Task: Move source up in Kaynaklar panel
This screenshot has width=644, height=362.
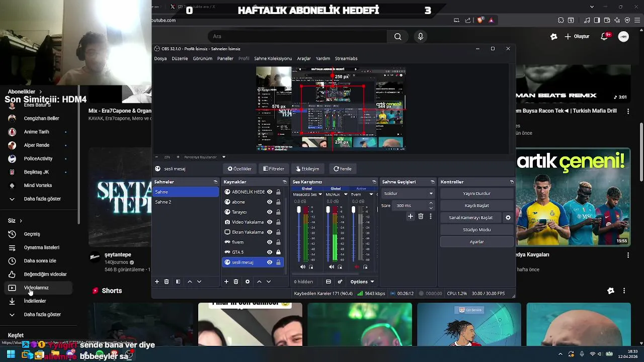Action: click(x=259, y=282)
